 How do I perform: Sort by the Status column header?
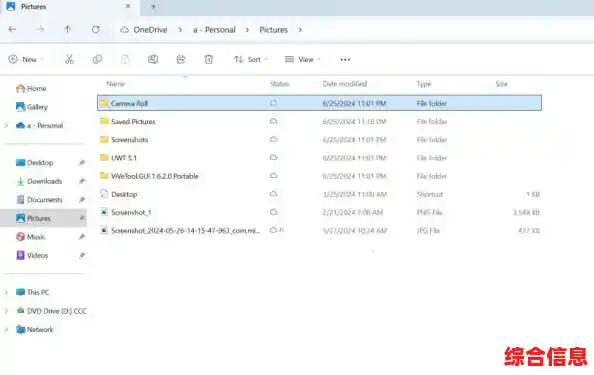click(280, 84)
